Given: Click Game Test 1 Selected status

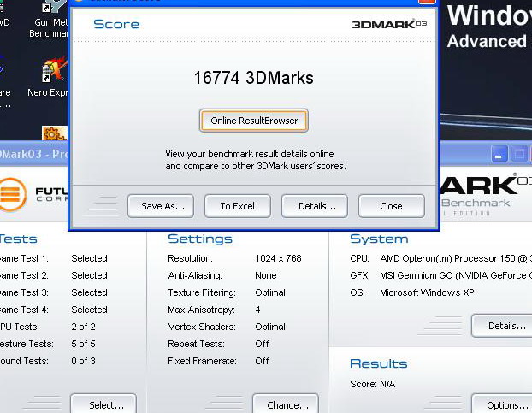Looking at the screenshot, I should tap(89, 258).
